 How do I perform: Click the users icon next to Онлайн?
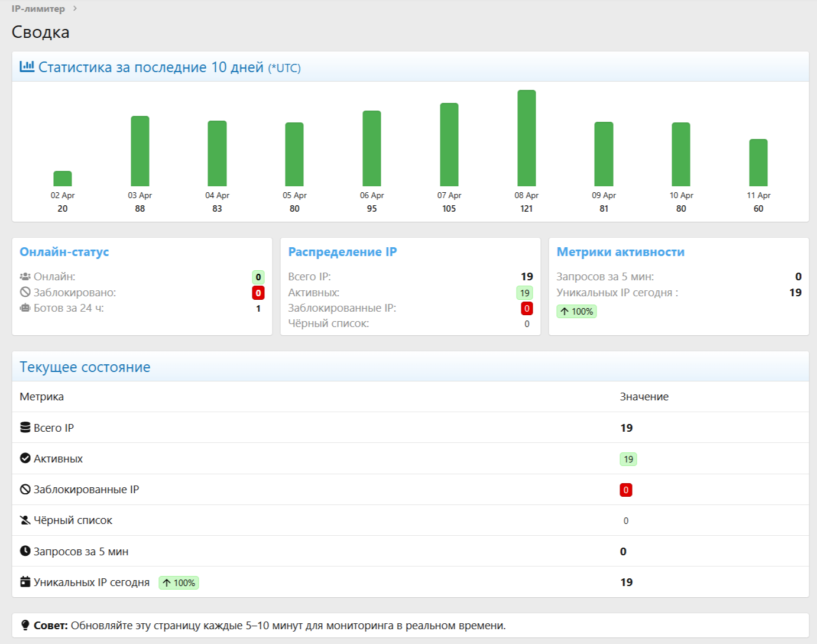(25, 276)
